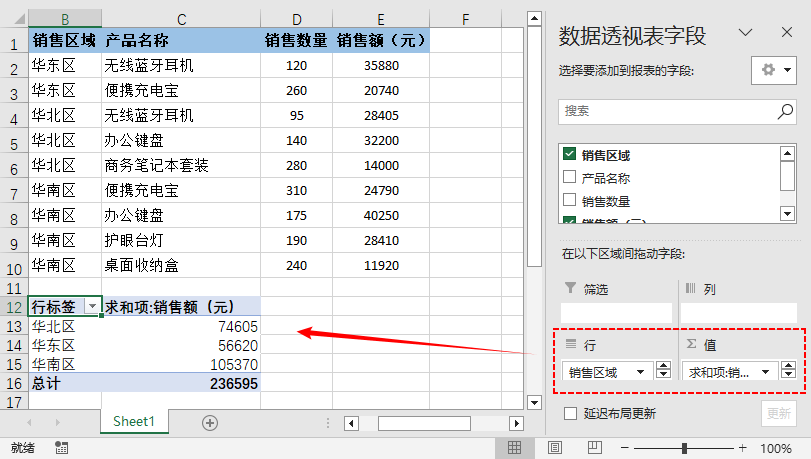Click horizontal scrollbar left arrow
The image size is (811, 459).
(x=352, y=423)
